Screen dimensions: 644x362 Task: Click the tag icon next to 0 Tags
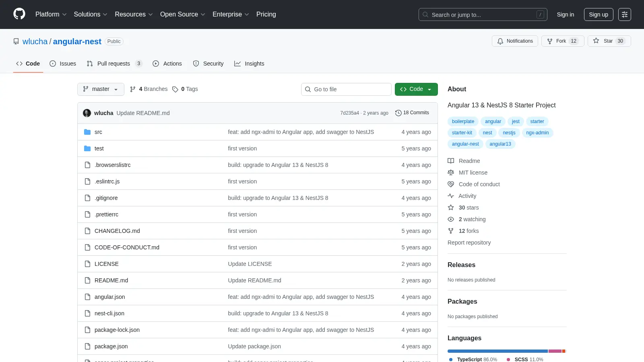[175, 89]
